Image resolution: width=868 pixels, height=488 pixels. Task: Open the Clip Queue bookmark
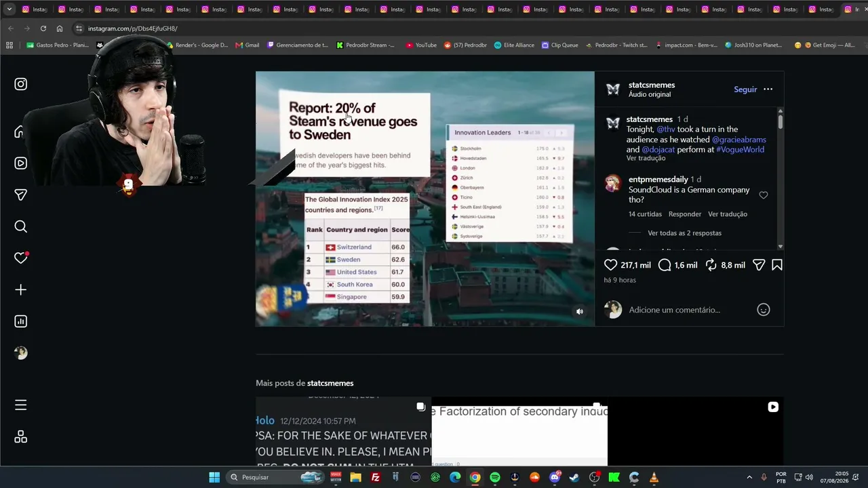coord(560,45)
